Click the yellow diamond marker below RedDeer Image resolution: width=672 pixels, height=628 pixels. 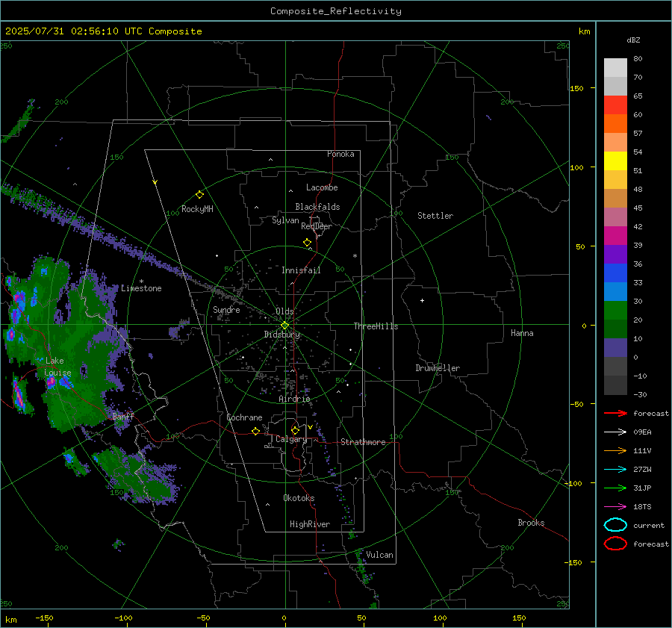click(x=307, y=243)
